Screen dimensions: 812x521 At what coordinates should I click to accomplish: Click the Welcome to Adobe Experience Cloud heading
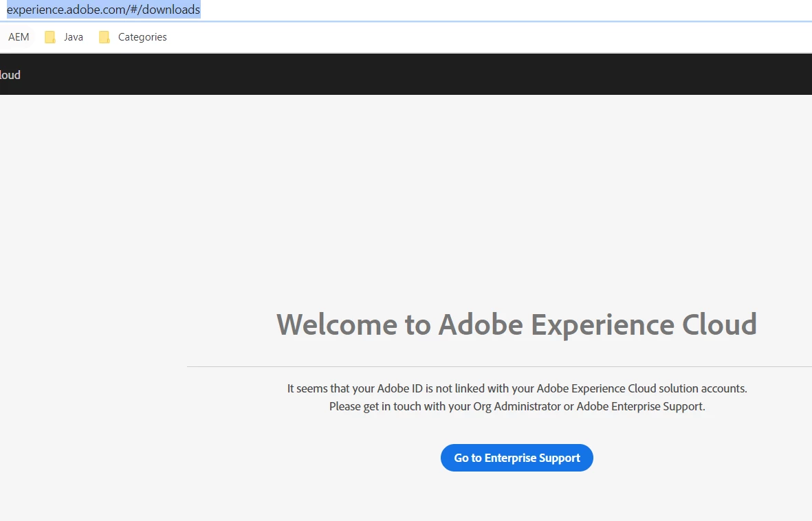point(517,324)
